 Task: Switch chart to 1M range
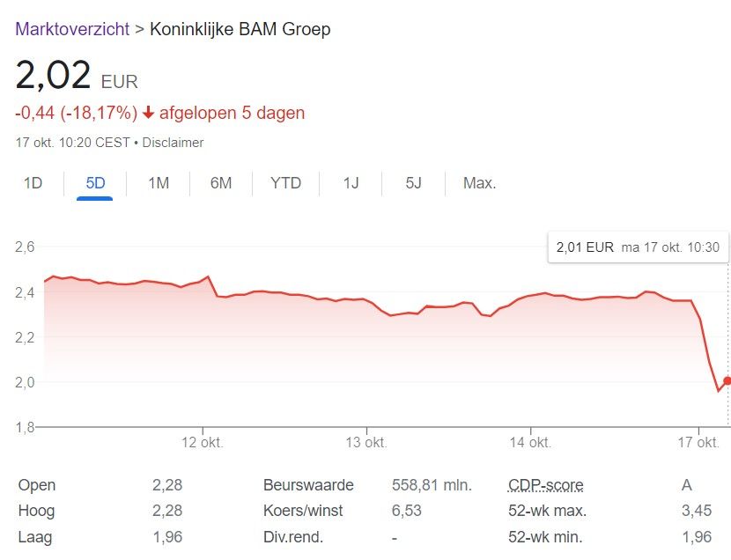point(159,183)
